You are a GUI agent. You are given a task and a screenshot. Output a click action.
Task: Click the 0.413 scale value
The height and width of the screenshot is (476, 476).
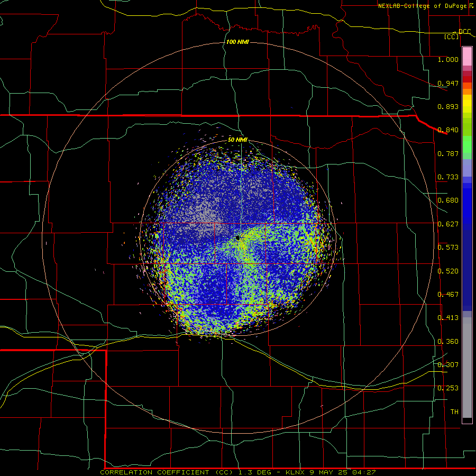tap(448, 318)
